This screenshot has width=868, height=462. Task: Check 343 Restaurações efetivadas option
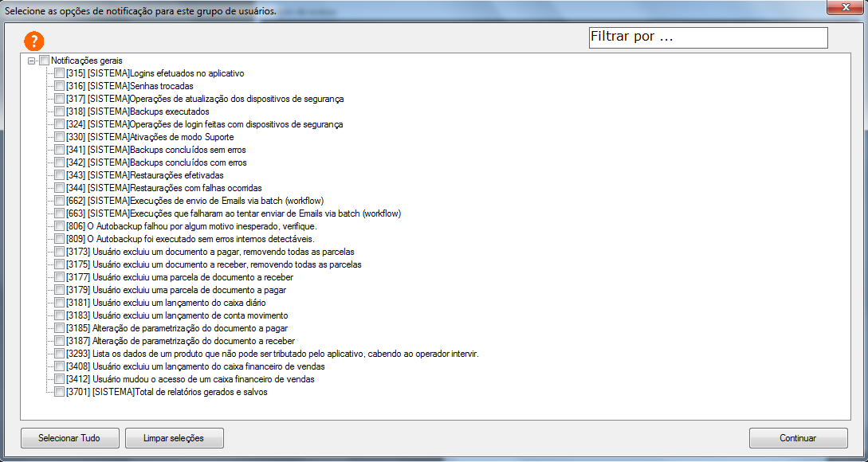point(59,175)
